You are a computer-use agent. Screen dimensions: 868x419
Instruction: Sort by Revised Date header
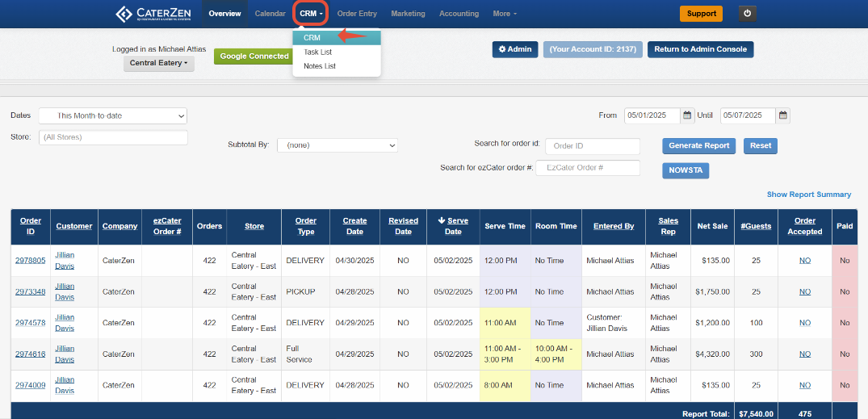[403, 226]
